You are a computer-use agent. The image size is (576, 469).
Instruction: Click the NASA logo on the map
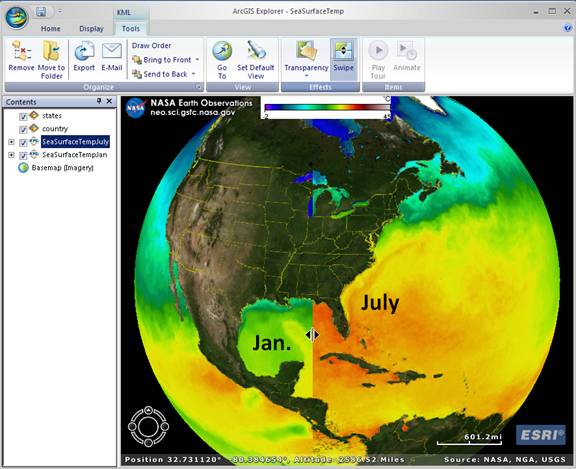[135, 108]
